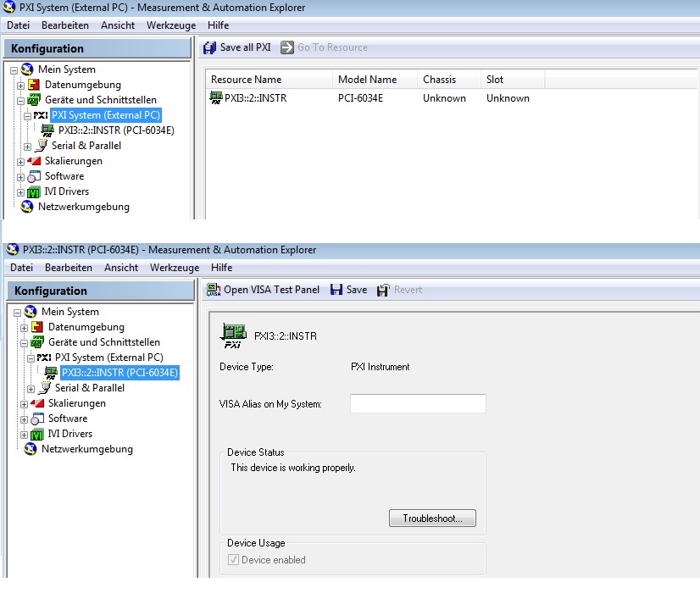Select PXI3::2::INSTR (PCI-6034E) in lower tree
This screenshot has width=700, height=610.
[x=119, y=373]
